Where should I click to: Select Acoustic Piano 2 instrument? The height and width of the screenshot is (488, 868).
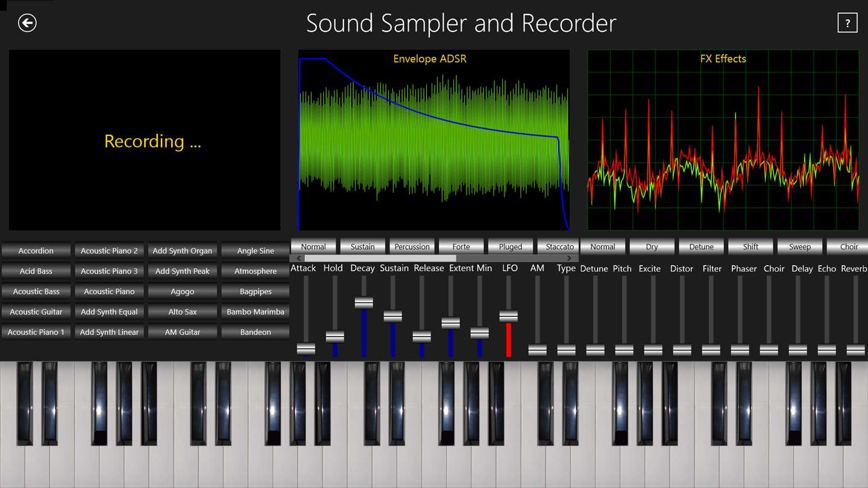[109, 251]
